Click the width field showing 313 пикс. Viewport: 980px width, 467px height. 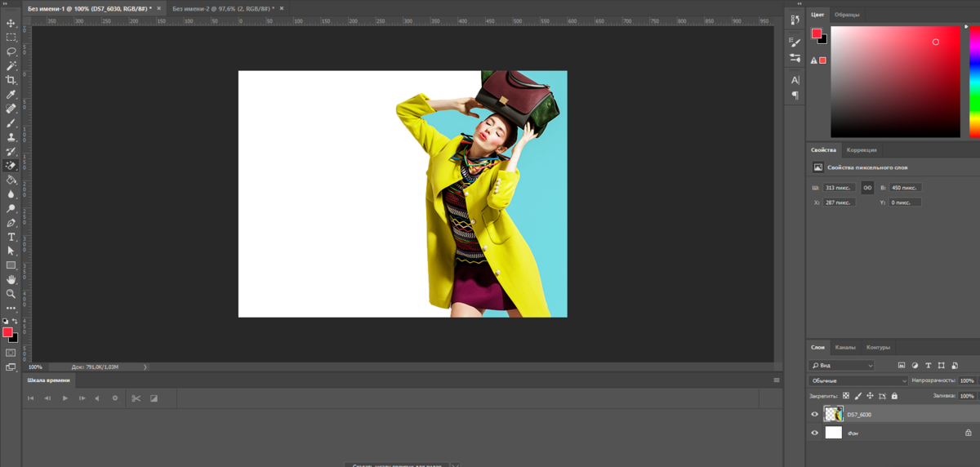[839, 188]
